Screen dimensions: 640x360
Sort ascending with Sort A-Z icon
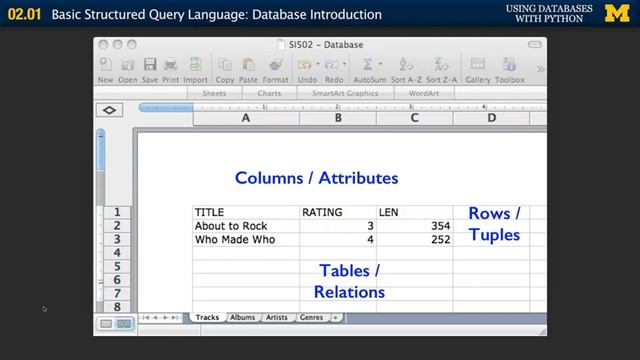pyautogui.click(x=406, y=64)
